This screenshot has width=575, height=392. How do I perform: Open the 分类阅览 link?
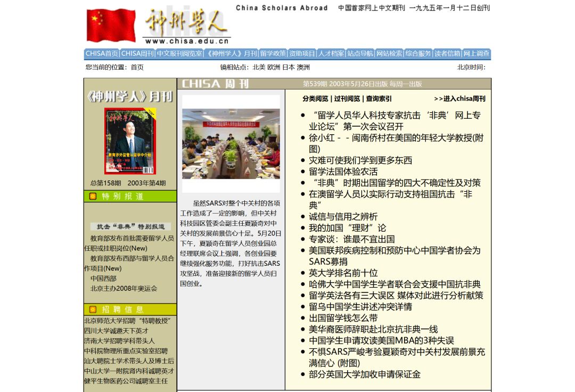315,99
